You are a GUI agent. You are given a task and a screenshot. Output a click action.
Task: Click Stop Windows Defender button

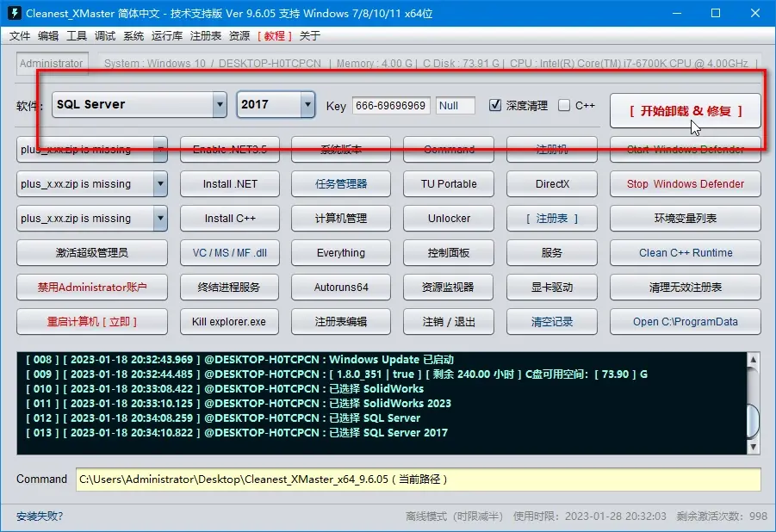click(685, 183)
